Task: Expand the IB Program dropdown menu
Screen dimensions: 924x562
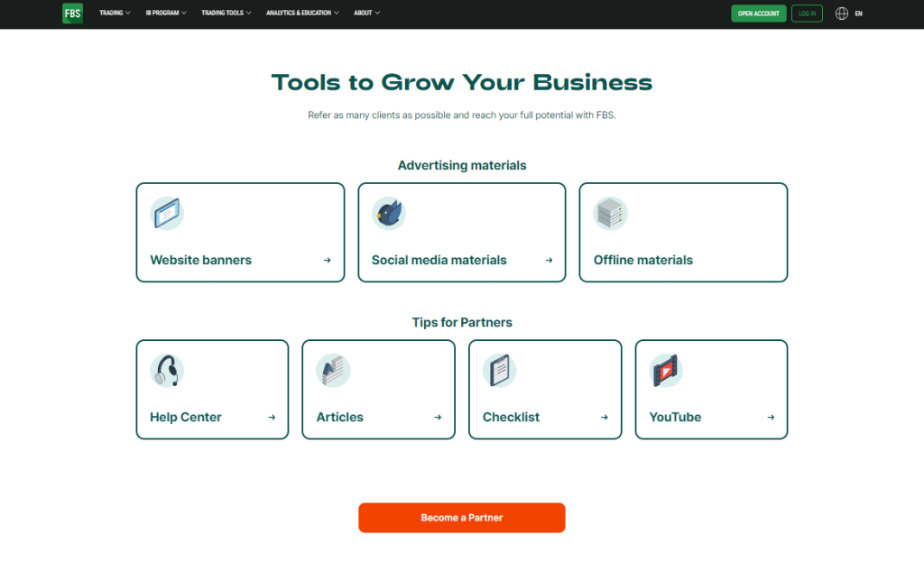Action: tap(166, 14)
